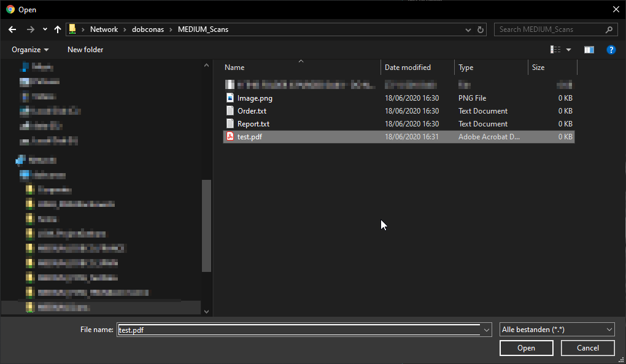This screenshot has height=364, width=626.
Task: Click the Forward navigation arrow
Action: tap(30, 29)
